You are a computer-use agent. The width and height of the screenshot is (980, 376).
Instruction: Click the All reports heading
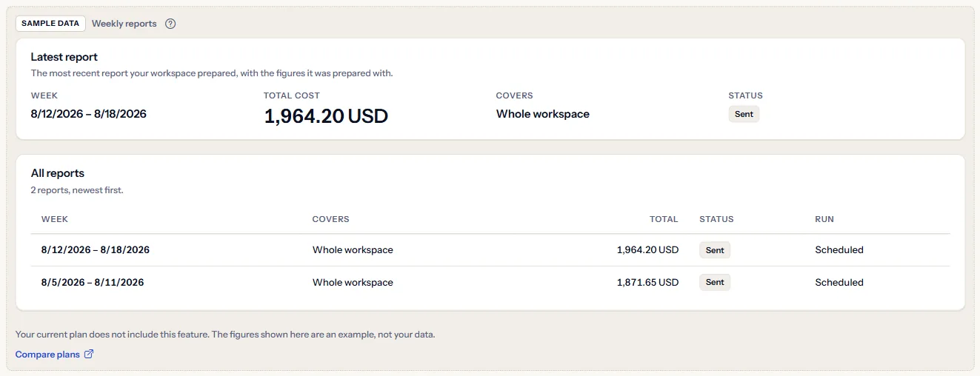[58, 173]
